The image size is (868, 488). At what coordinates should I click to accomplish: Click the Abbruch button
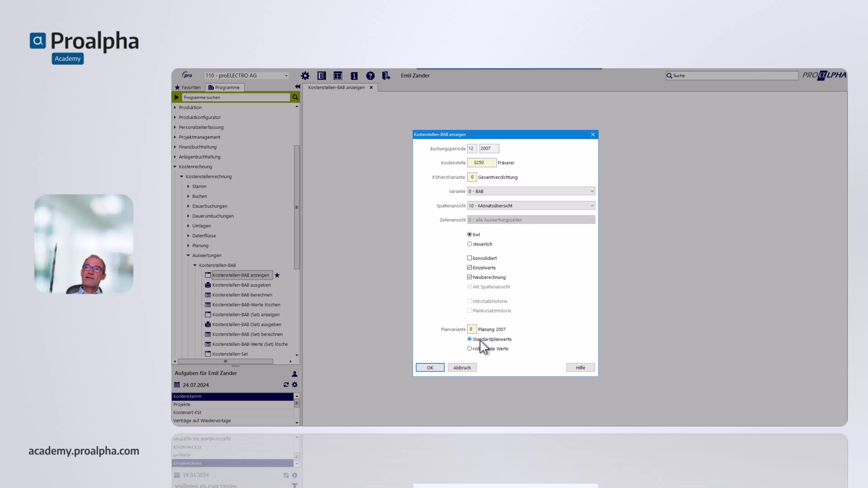click(462, 367)
